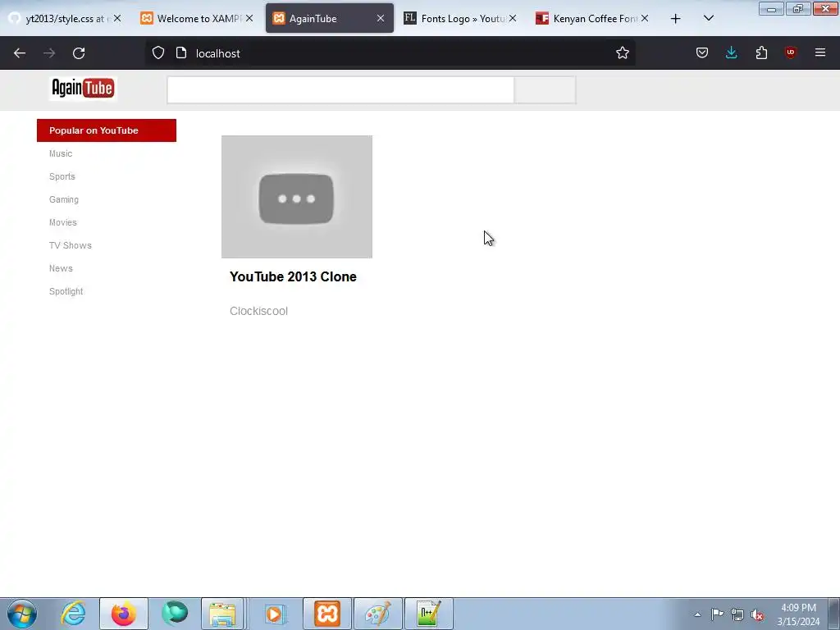Open the Music category

tap(61, 153)
